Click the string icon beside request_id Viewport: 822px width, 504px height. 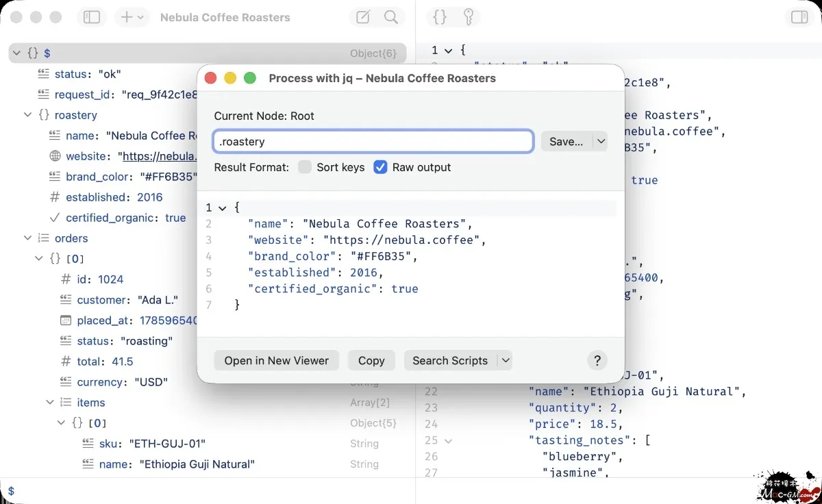pyautogui.click(x=44, y=94)
